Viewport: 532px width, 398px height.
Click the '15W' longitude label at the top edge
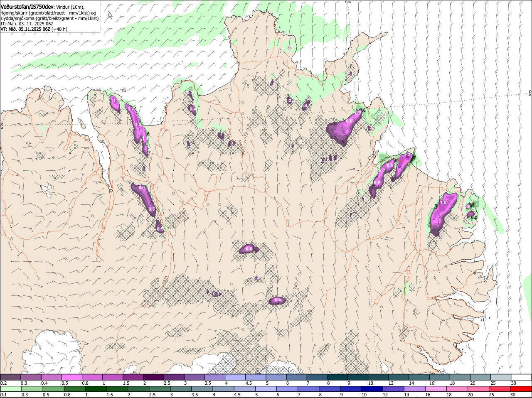tap(348, 2)
